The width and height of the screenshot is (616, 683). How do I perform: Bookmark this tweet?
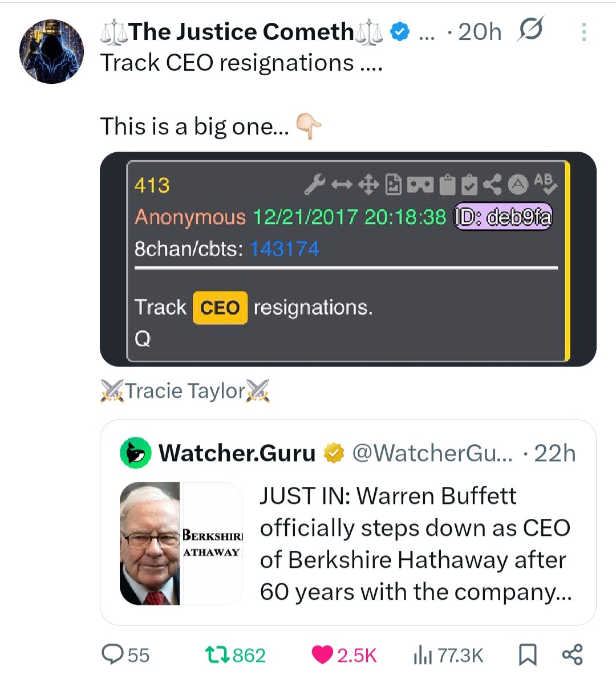528,654
